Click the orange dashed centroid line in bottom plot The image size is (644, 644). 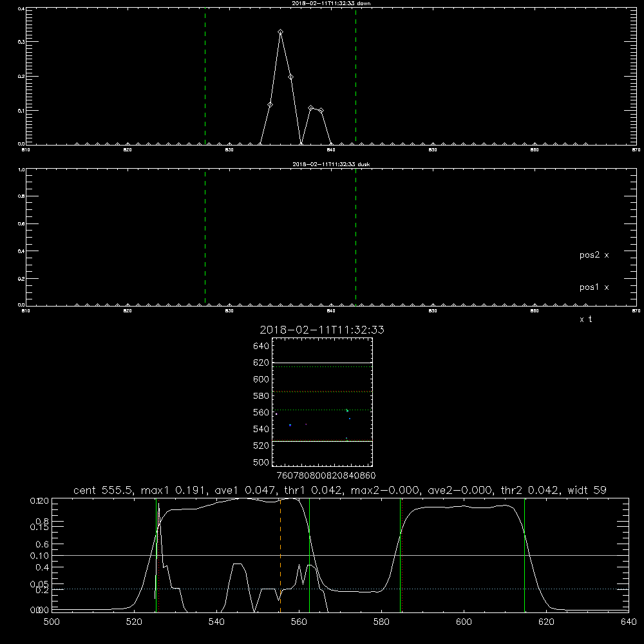[x=281, y=555]
